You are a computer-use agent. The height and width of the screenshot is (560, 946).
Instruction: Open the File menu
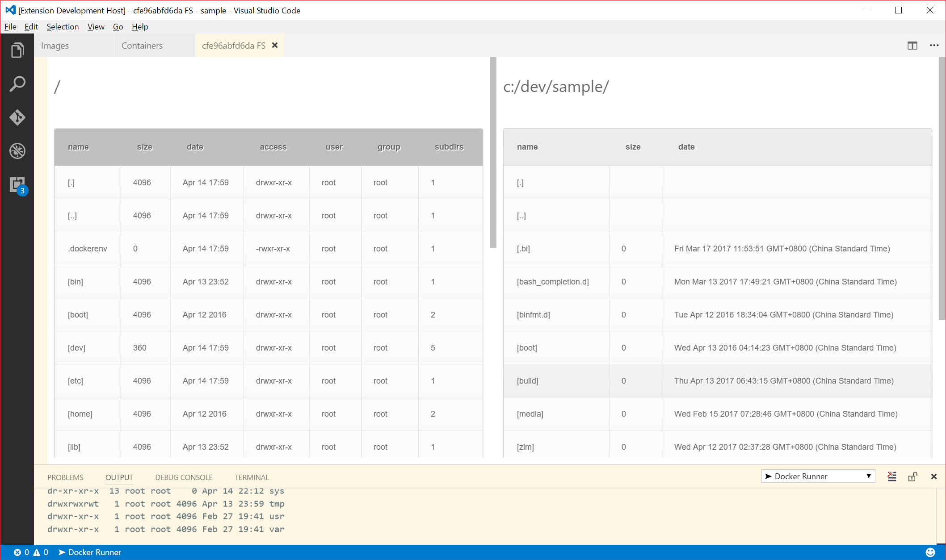[10, 27]
